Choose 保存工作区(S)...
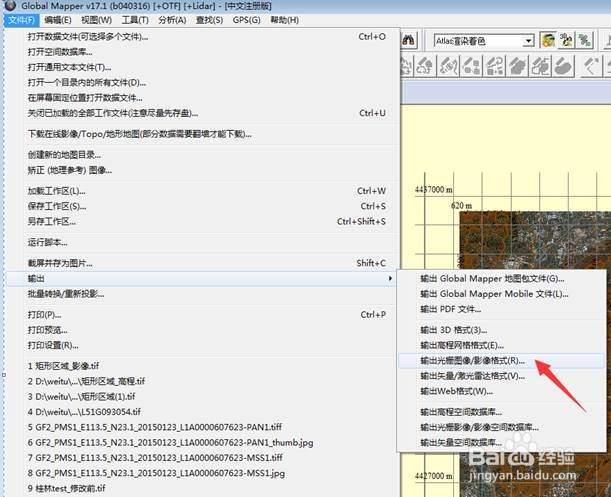 point(203,206)
